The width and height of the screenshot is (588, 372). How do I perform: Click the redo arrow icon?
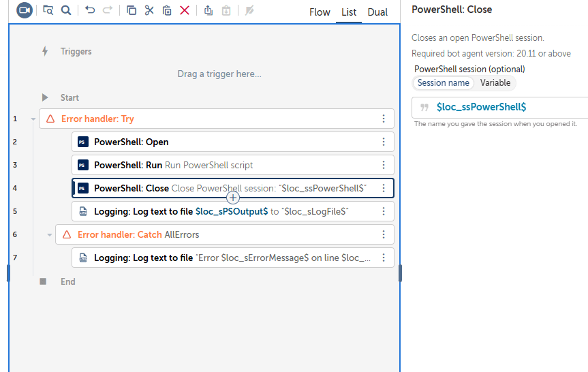click(x=108, y=10)
